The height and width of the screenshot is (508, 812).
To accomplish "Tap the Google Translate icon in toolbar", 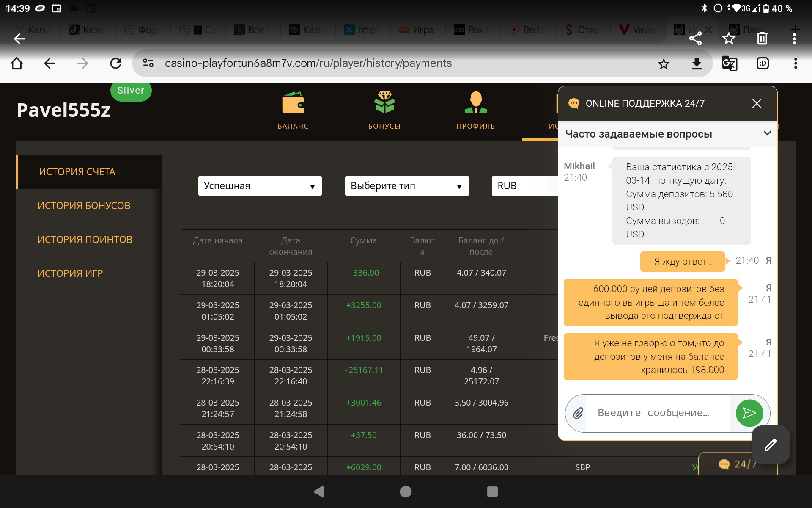I will (730, 63).
